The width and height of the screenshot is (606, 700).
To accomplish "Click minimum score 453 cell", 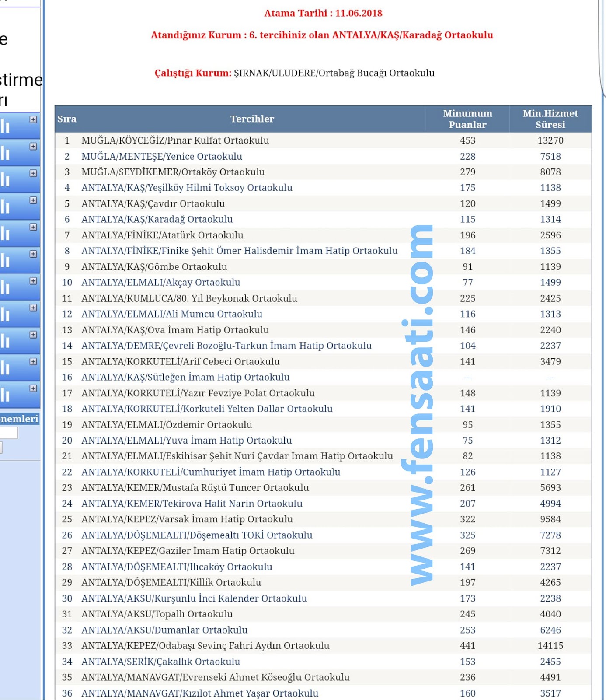I will pos(467,140).
